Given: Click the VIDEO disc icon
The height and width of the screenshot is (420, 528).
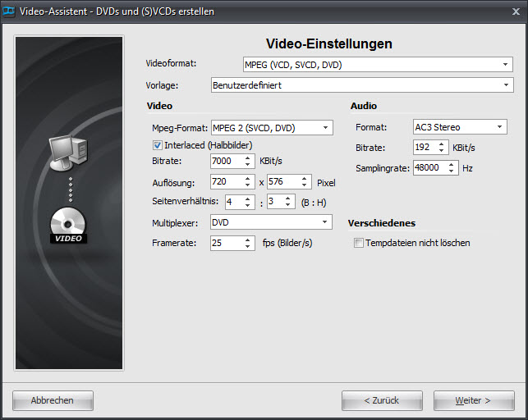Looking at the screenshot, I should 69,225.
